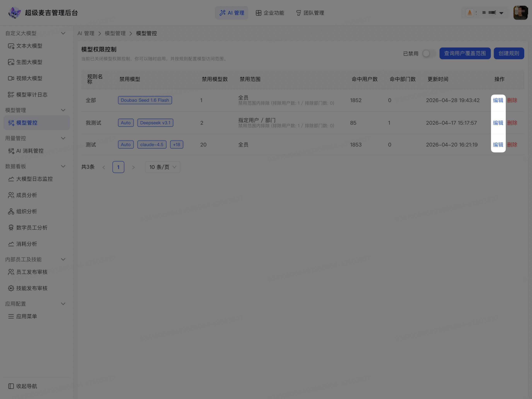Edit the 测试 rule
This screenshot has height=399, width=532.
coord(498,145)
